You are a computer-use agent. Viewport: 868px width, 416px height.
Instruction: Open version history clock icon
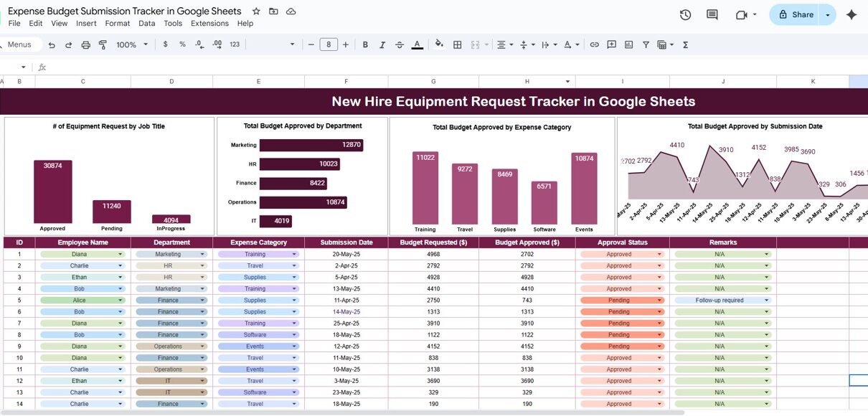point(685,15)
